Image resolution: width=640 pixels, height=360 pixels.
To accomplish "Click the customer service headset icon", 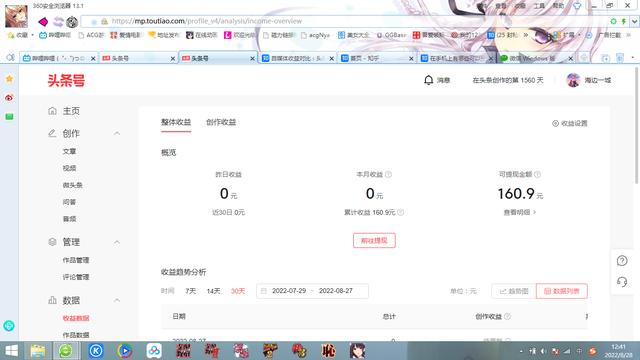I will 622,282.
